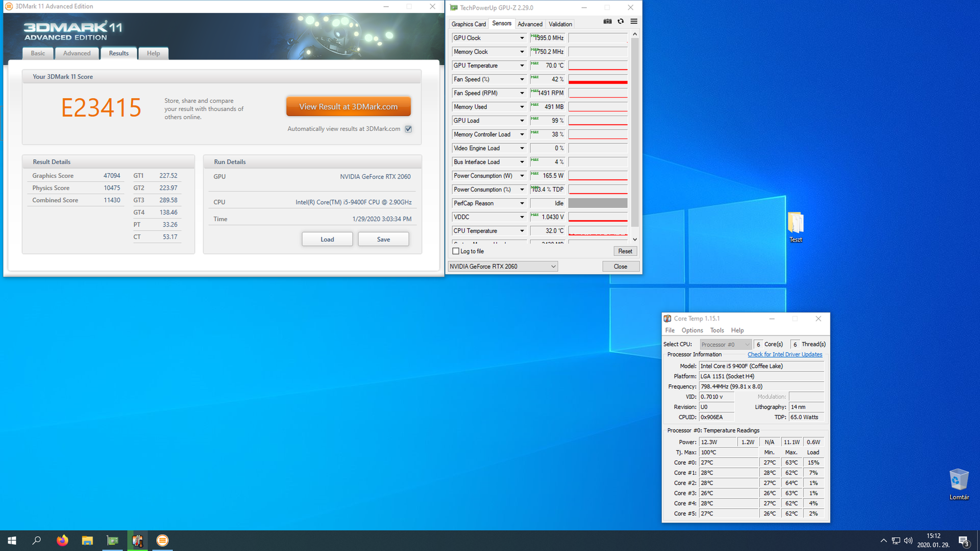Open Core Temp File menu
Image resolution: width=980 pixels, height=551 pixels.
click(x=670, y=331)
